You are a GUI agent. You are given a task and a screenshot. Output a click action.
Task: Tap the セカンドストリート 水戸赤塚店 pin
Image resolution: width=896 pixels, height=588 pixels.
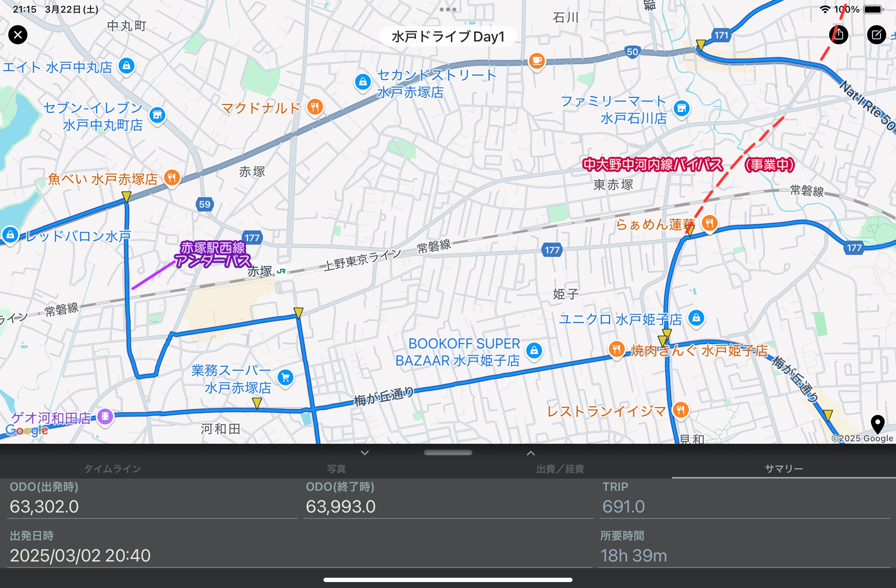pos(363,83)
